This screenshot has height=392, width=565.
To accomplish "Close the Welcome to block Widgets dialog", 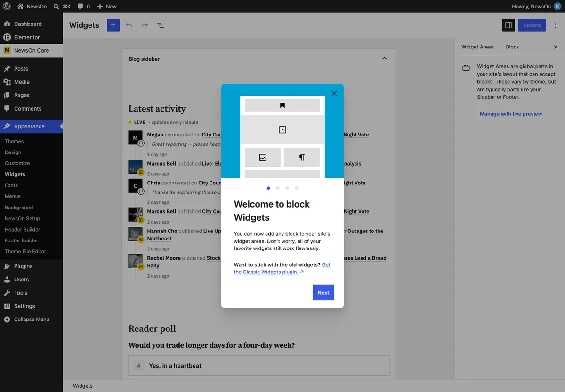I will tap(334, 93).
